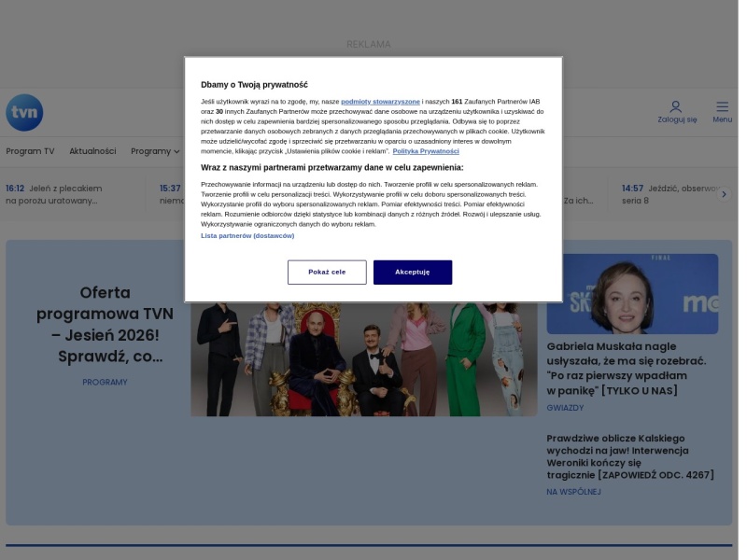Open the TVN cast group photo
Viewport: 747px width, 560px height.
click(364, 359)
